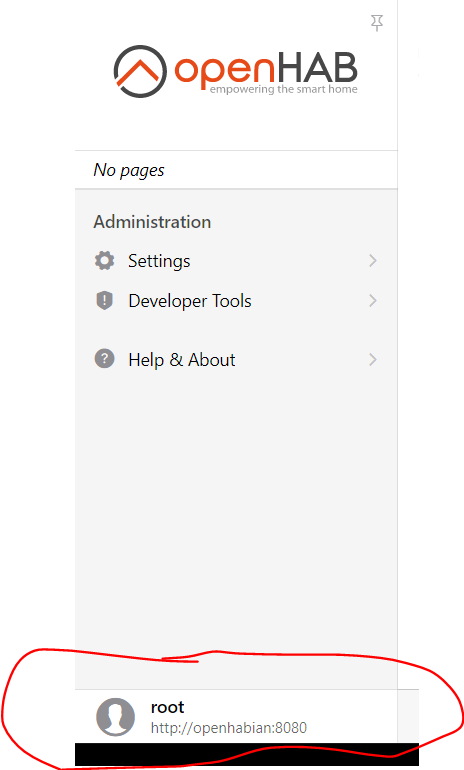Click the openHAB house circle logo
Image resolution: width=464 pixels, height=770 pixels.
(140, 71)
